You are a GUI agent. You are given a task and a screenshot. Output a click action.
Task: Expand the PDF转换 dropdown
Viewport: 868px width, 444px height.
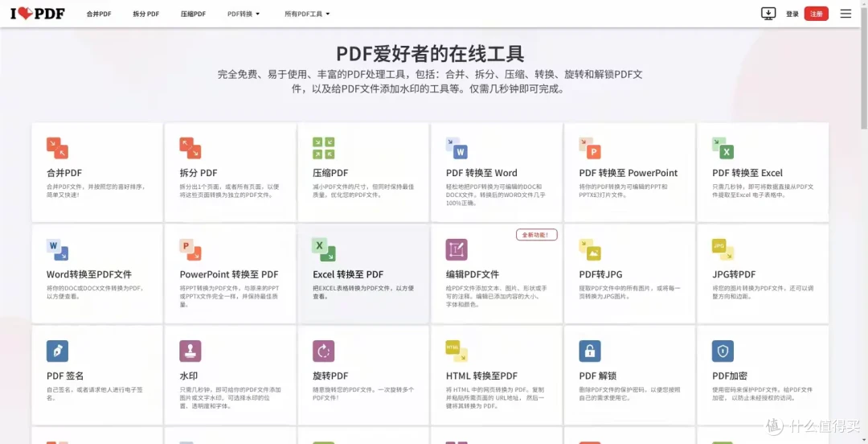pyautogui.click(x=244, y=14)
